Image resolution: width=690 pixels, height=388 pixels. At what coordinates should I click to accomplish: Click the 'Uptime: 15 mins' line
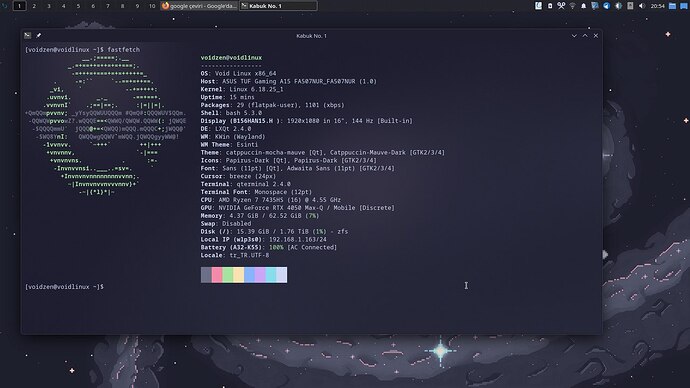[228, 97]
